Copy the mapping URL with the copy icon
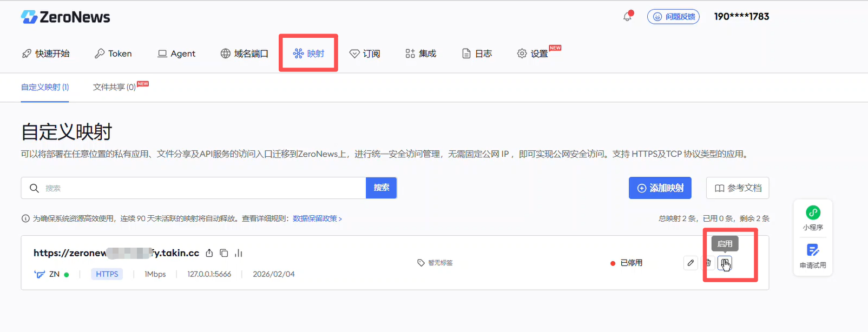The width and height of the screenshot is (868, 332). click(224, 253)
